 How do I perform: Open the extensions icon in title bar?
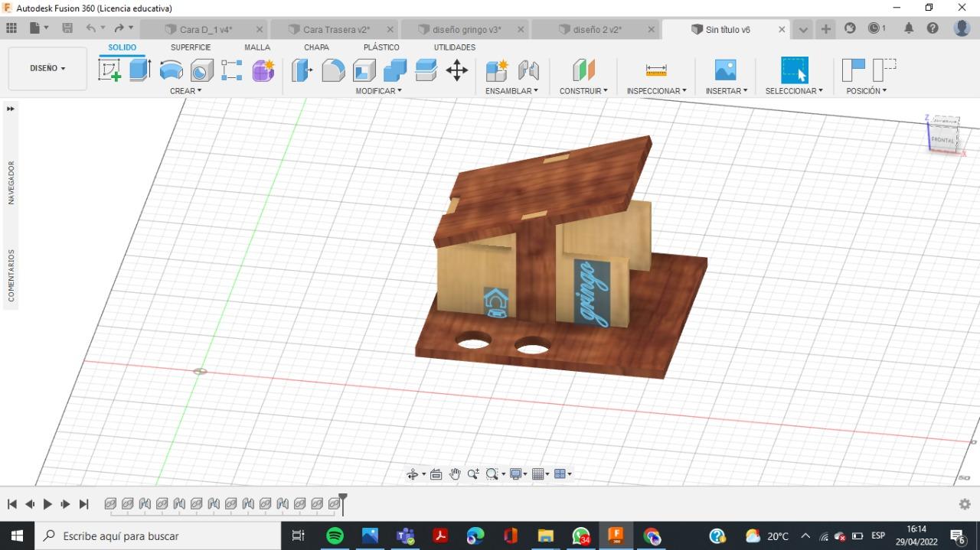point(850,28)
